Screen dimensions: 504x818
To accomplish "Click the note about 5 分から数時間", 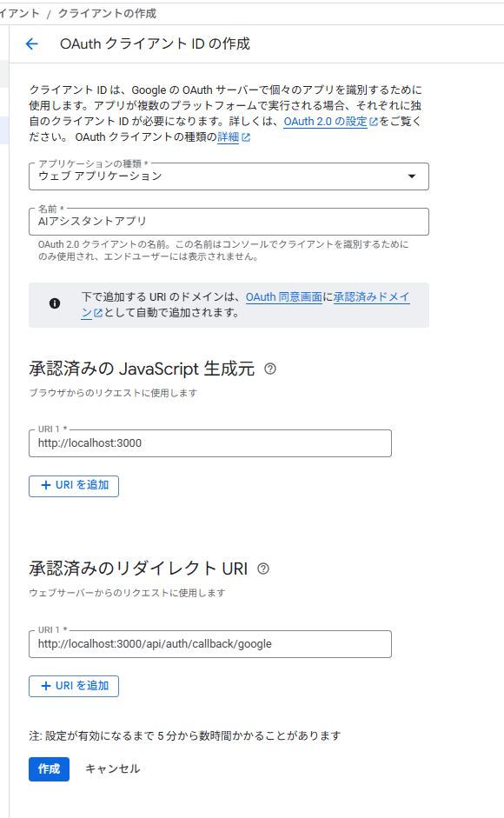I will [x=185, y=736].
